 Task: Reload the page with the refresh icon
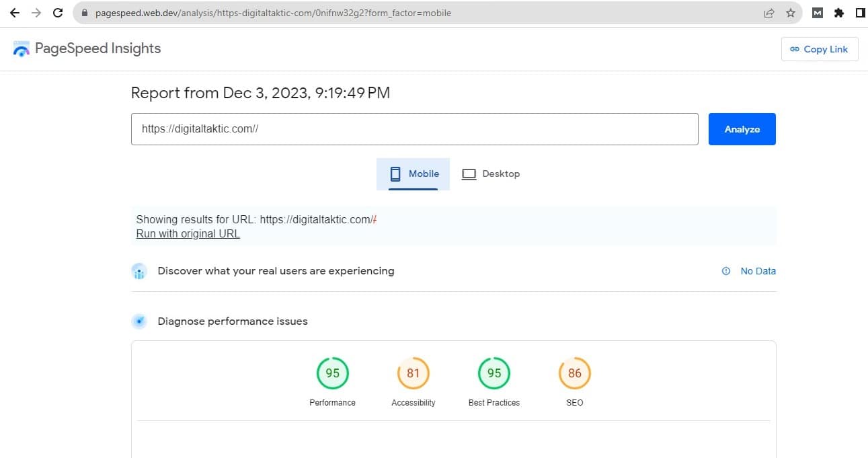(58, 13)
